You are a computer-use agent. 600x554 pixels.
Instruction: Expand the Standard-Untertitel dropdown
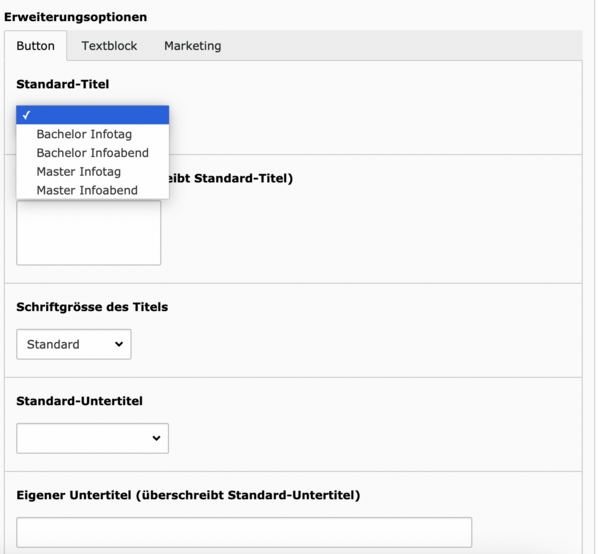point(93,438)
